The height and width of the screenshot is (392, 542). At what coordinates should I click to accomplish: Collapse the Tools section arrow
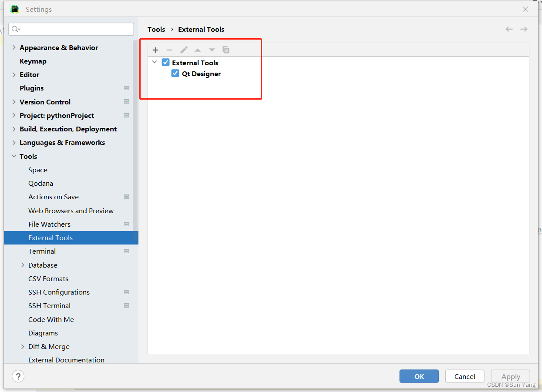[14, 156]
